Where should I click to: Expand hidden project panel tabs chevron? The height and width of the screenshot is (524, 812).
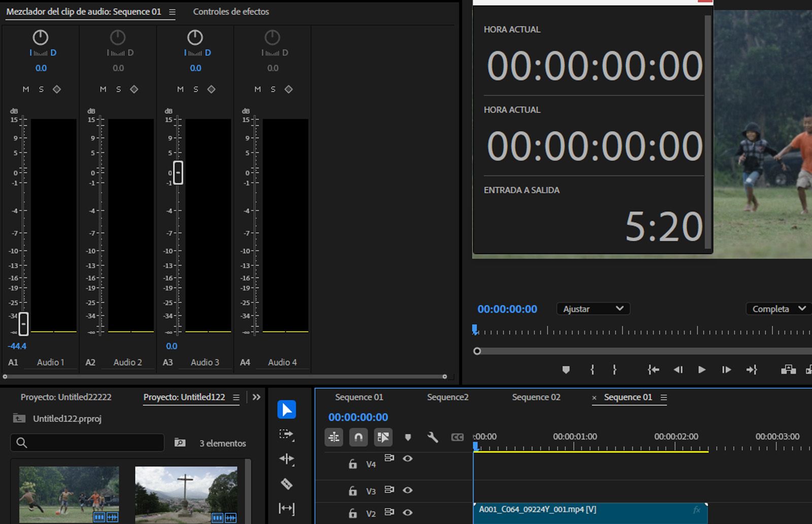pos(256,397)
